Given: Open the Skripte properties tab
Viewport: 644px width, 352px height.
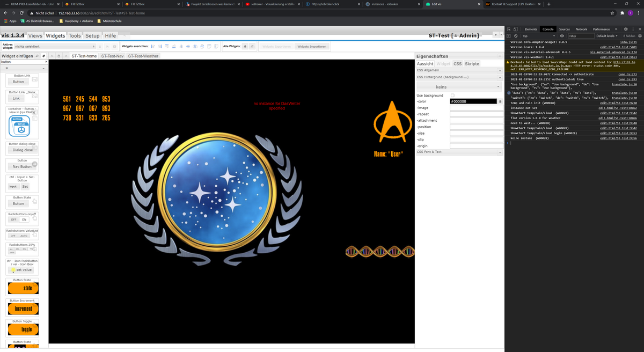Looking at the screenshot, I should (472, 63).
